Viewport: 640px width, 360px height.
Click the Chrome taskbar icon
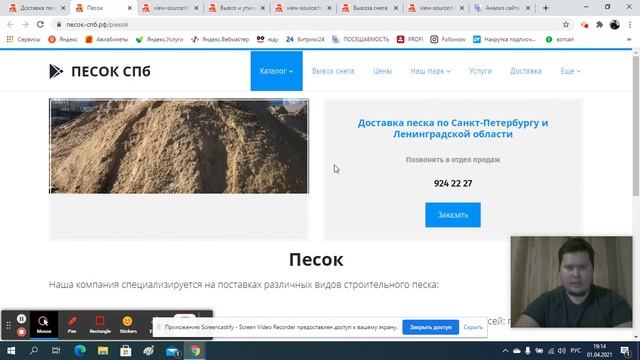[x=195, y=351]
